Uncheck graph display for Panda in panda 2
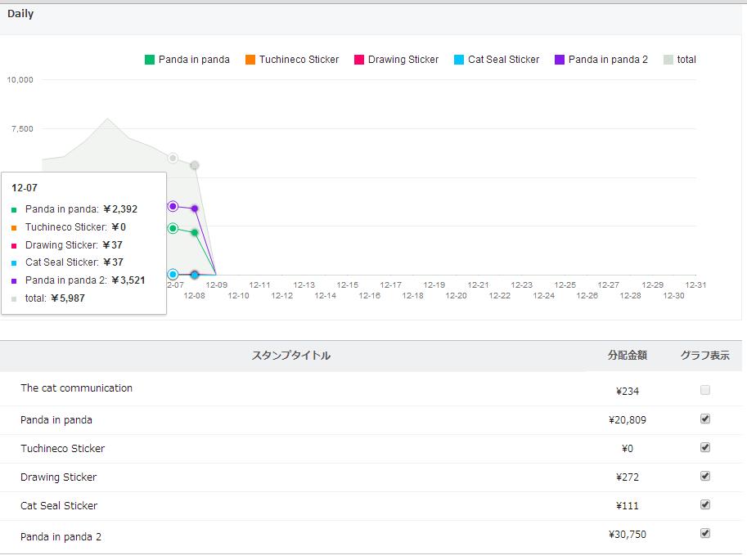 (x=705, y=533)
